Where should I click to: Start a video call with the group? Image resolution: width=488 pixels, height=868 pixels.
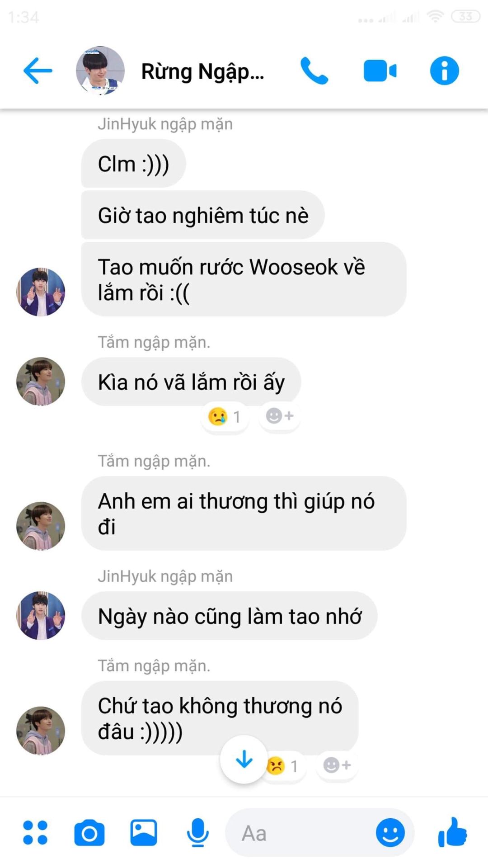380,71
